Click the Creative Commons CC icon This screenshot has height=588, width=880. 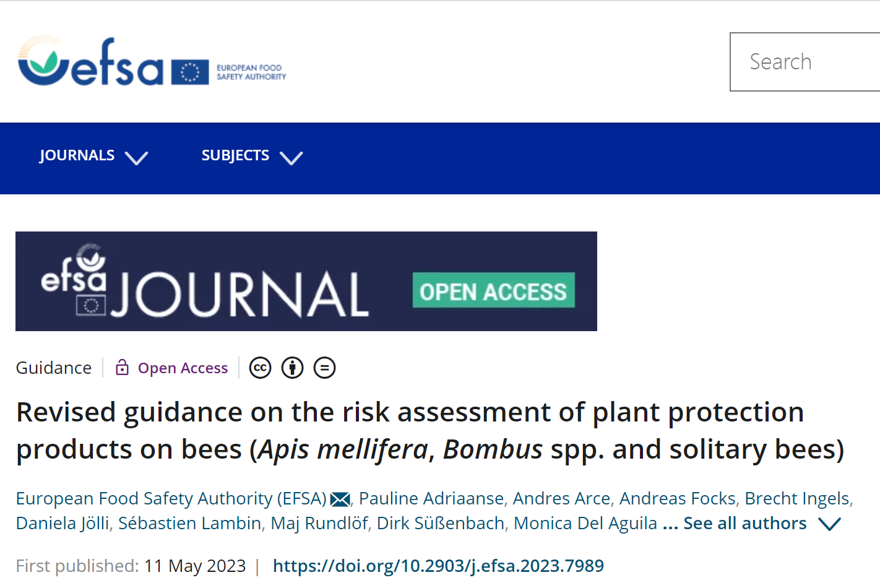pyautogui.click(x=260, y=368)
